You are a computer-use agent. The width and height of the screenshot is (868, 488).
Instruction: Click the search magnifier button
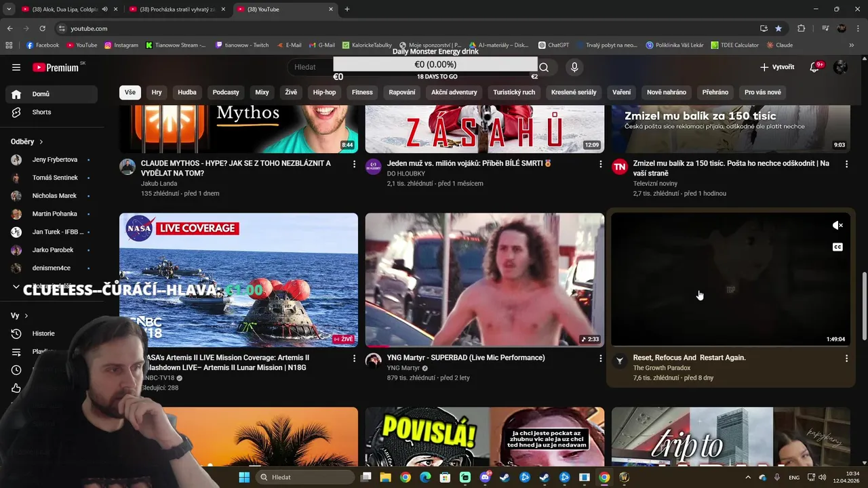pos(544,67)
